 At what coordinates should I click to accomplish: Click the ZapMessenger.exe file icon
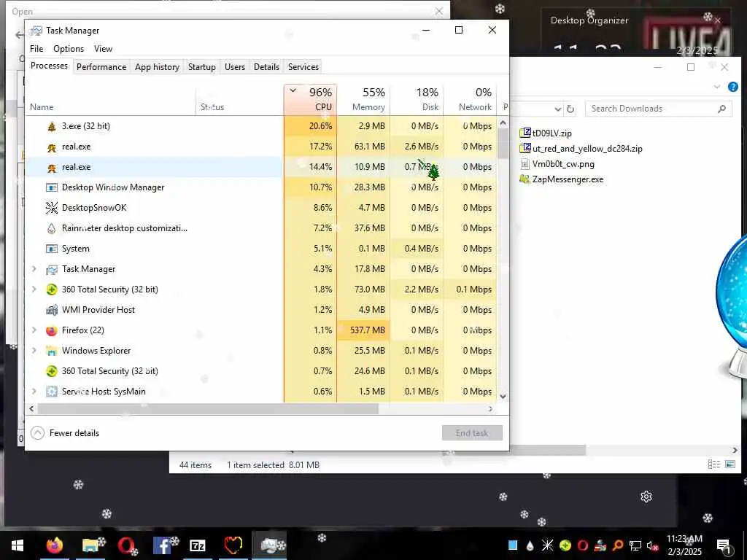click(x=525, y=179)
